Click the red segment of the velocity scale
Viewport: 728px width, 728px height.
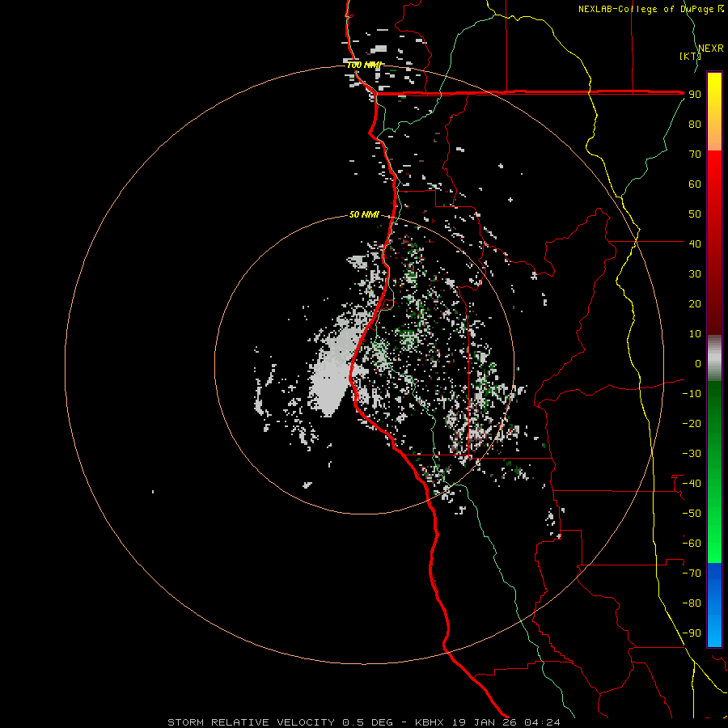coord(714,243)
